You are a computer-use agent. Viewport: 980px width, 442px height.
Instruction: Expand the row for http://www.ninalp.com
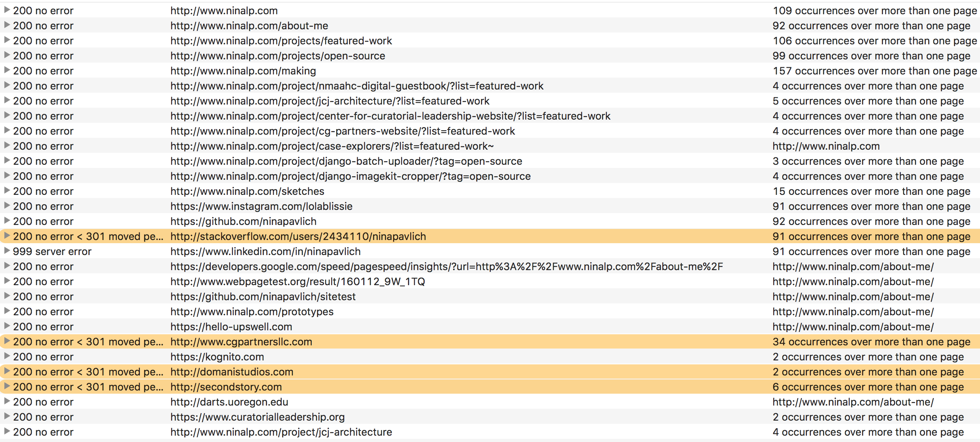coord(7,10)
